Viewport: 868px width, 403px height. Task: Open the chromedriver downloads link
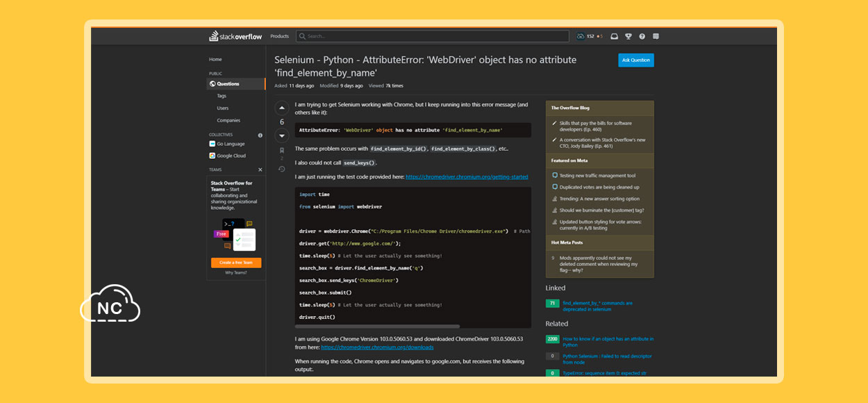[x=377, y=347]
